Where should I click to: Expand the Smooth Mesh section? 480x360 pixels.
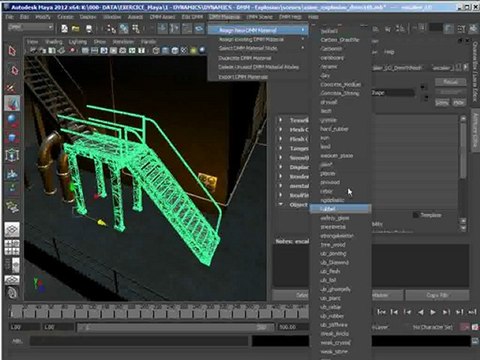(x=281, y=157)
